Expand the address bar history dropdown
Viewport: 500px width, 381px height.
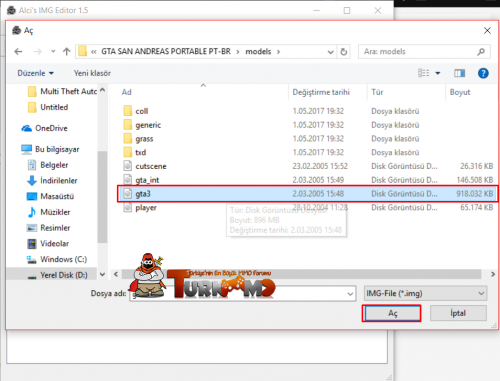[330, 52]
